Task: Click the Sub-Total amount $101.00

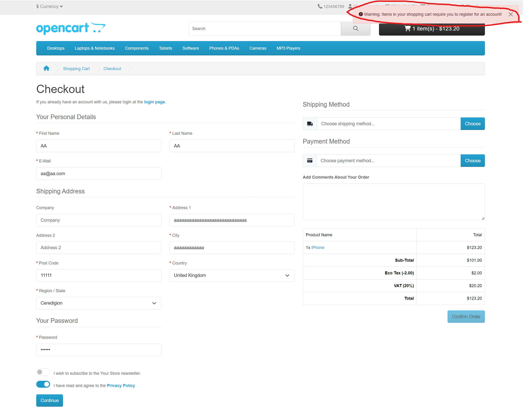Action: point(474,260)
